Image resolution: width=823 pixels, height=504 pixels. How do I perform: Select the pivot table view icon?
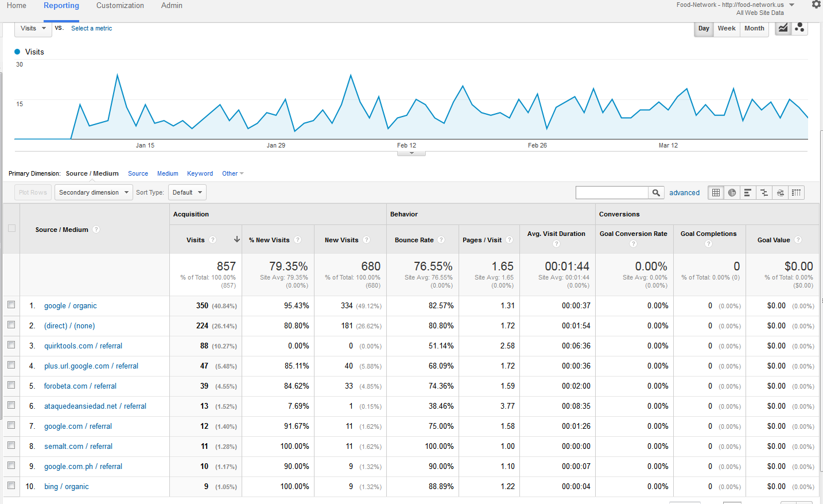click(x=796, y=193)
